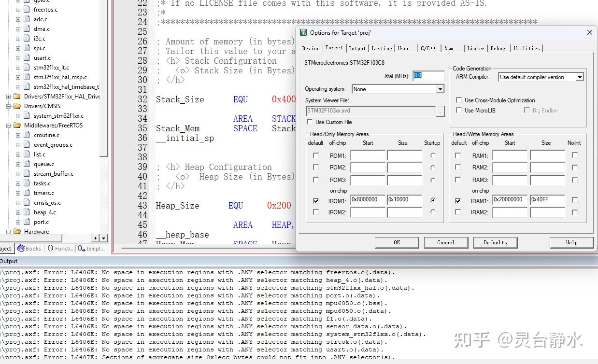Screen dimensions: 598x364
Task: Click the stm32f1xx_it.c file icon
Action: [27, 68]
